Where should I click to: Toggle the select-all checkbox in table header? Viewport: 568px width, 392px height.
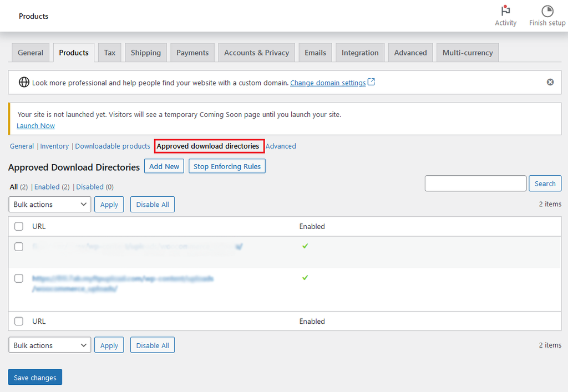point(19,226)
